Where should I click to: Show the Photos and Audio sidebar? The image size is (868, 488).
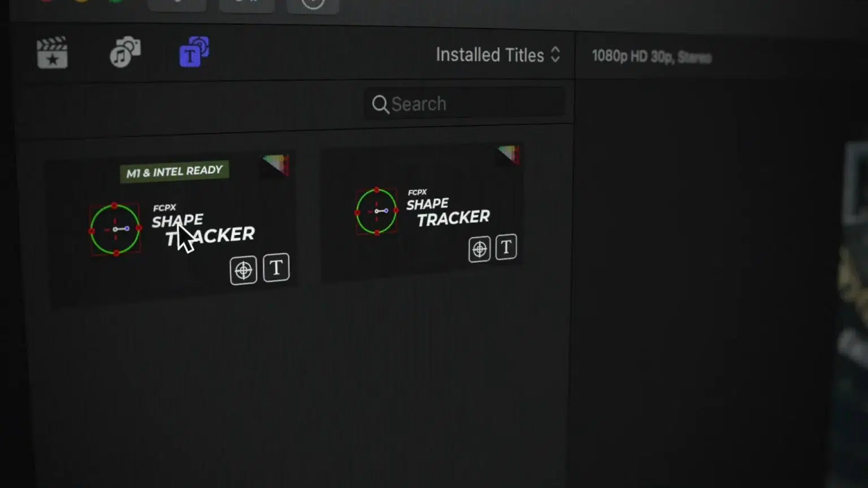[125, 52]
